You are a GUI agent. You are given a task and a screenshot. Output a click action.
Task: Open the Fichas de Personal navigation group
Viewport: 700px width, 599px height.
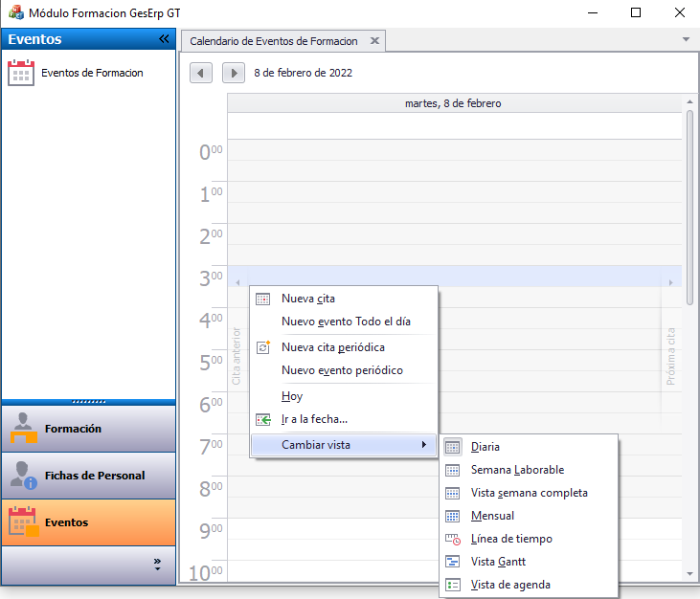[88, 476]
